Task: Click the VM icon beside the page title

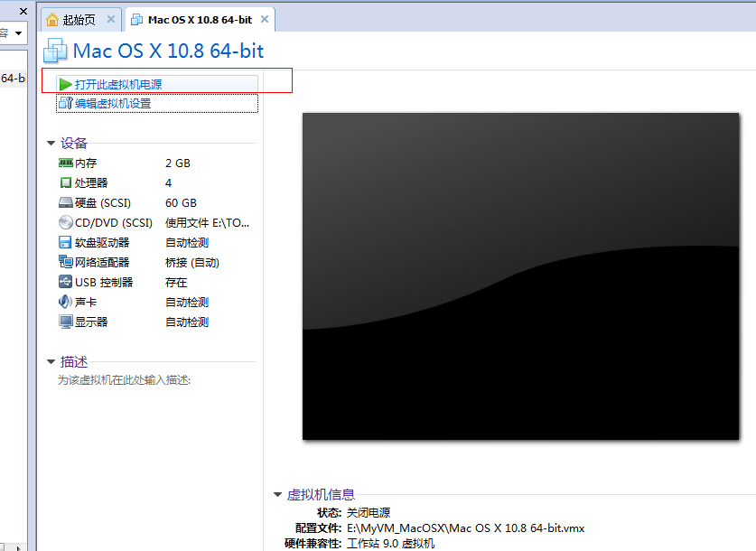Action: click(x=55, y=51)
